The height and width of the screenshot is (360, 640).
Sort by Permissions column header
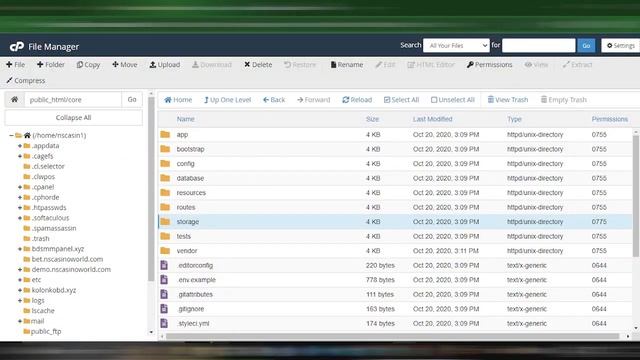[610, 119]
